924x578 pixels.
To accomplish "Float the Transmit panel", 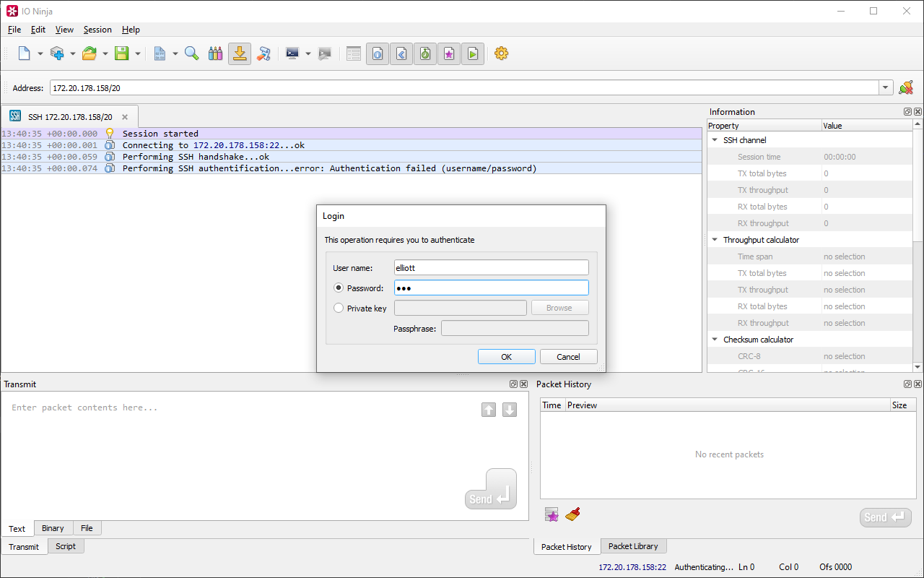I will coord(513,384).
